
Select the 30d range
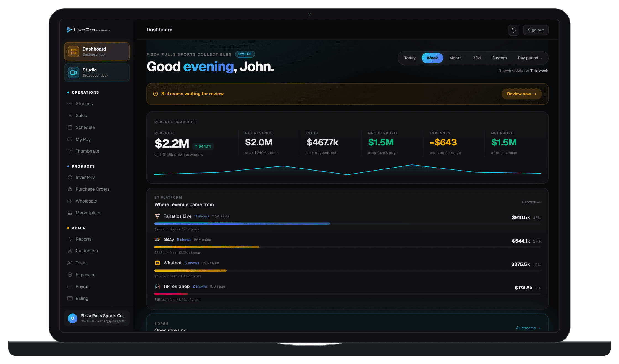[x=477, y=58]
